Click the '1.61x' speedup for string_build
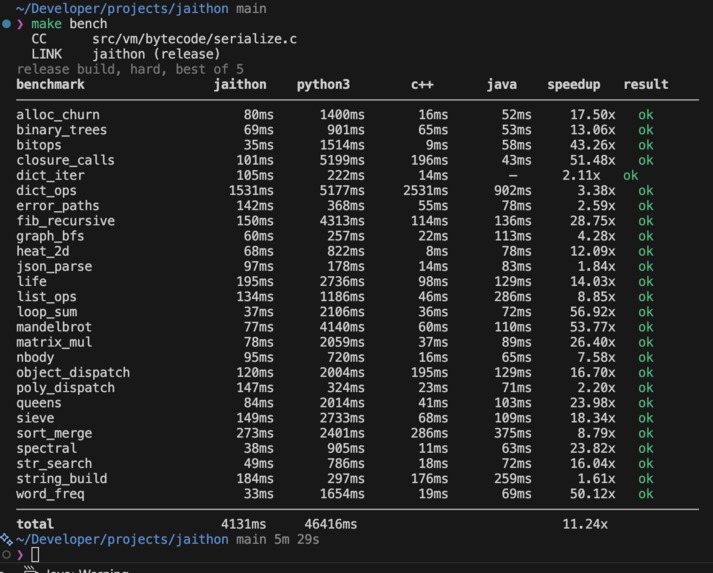 pos(596,478)
